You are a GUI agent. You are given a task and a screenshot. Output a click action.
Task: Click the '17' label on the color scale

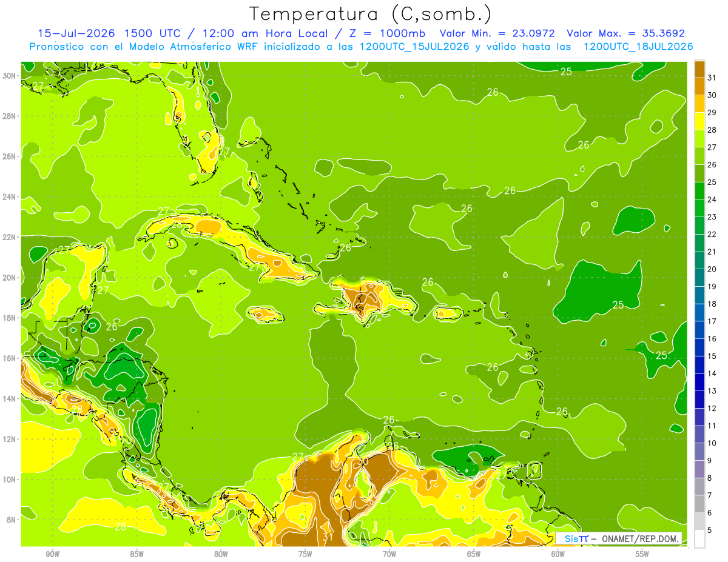712,321
